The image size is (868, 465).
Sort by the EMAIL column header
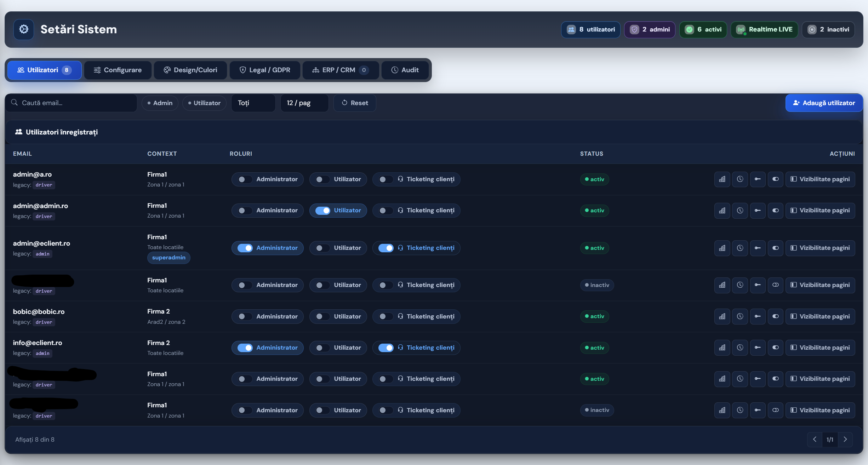22,154
